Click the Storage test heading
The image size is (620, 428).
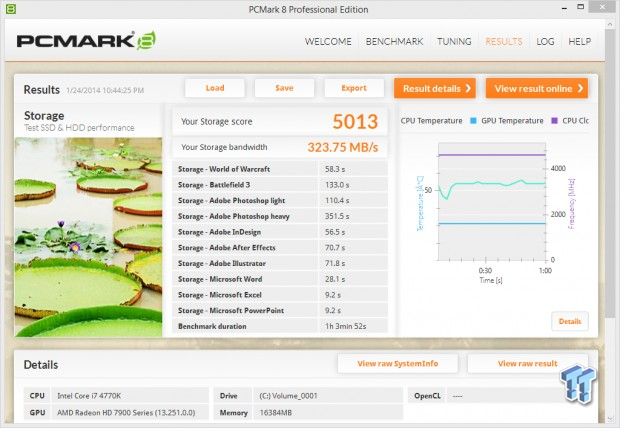(x=44, y=116)
